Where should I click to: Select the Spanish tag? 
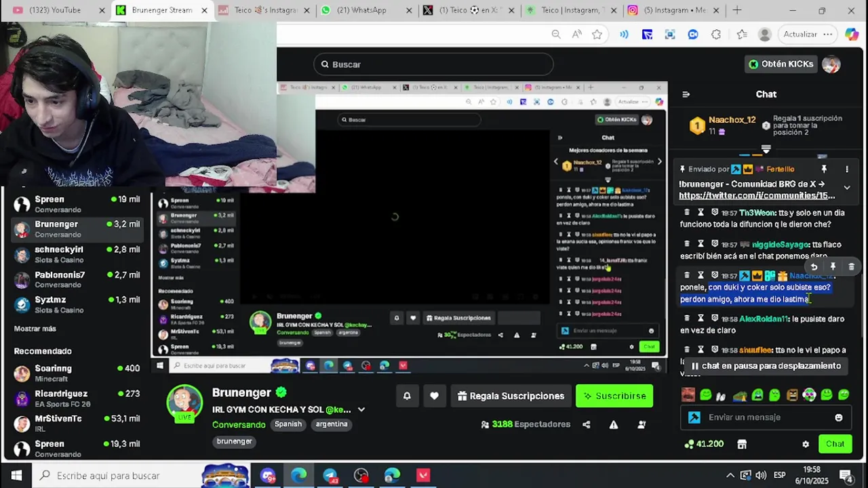(x=288, y=424)
